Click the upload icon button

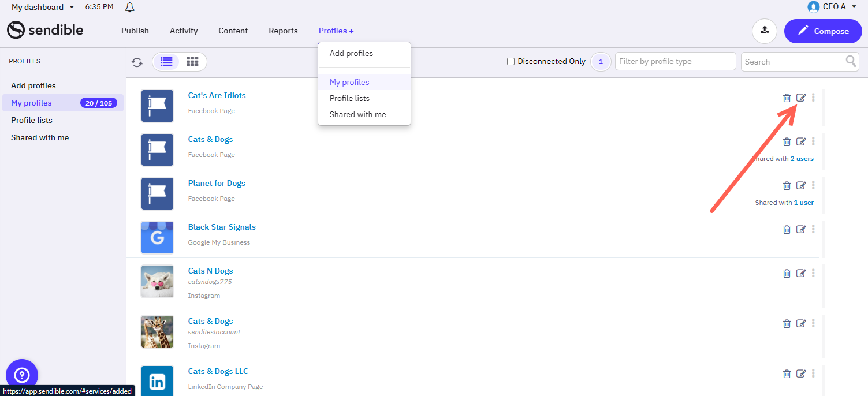[765, 31]
